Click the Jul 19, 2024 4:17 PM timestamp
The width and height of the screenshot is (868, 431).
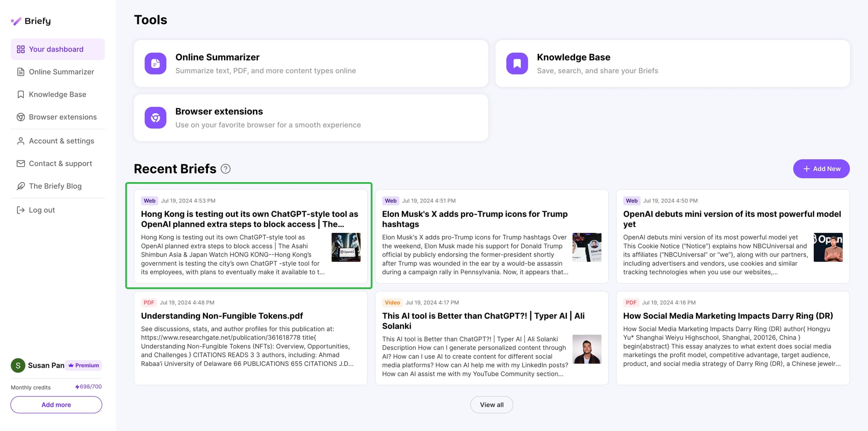coord(432,303)
